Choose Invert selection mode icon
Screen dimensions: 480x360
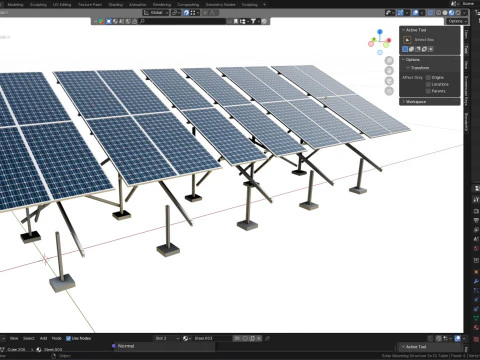click(x=424, y=49)
